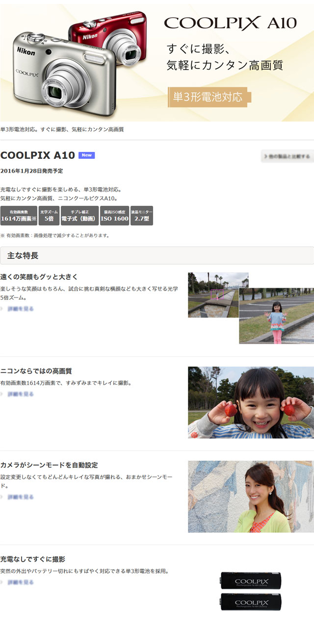The width and height of the screenshot is (314, 644).
Task: Click heading カメラがシーンモードを自動設定
Action: (x=49, y=465)
